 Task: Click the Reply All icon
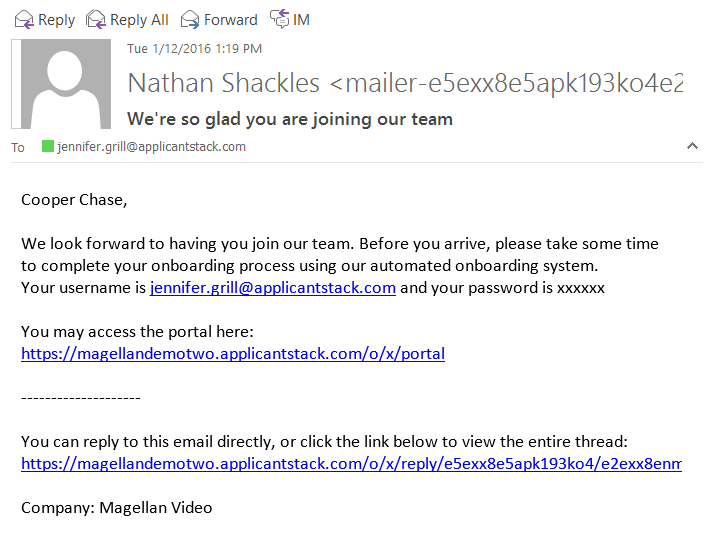(96, 19)
